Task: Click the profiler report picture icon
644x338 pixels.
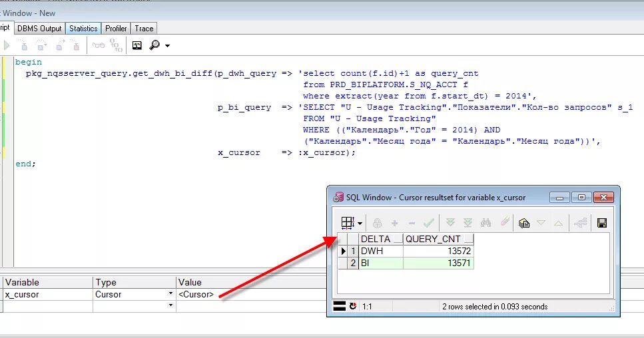Action: pyautogui.click(x=137, y=45)
